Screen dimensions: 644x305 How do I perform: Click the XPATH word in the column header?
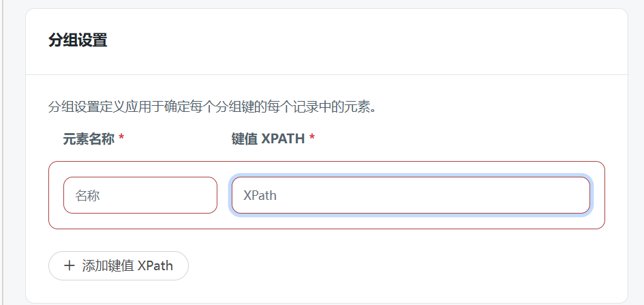coord(283,139)
